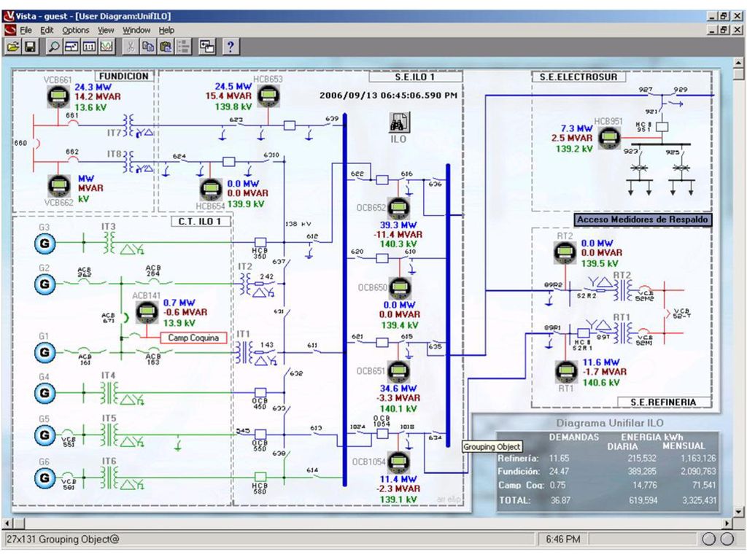747x560 pixels.
Task: Click the 39.3 MW reading
Action: click(x=398, y=225)
